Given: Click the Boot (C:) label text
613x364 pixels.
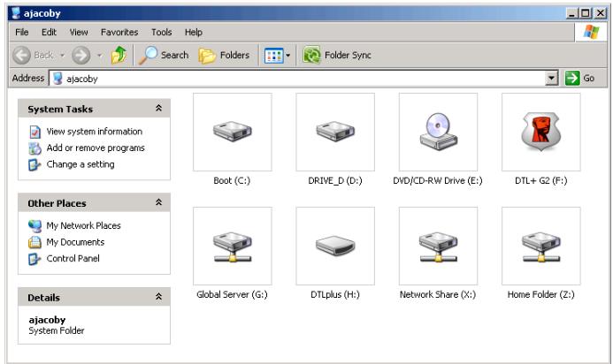Looking at the screenshot, I should (232, 181).
